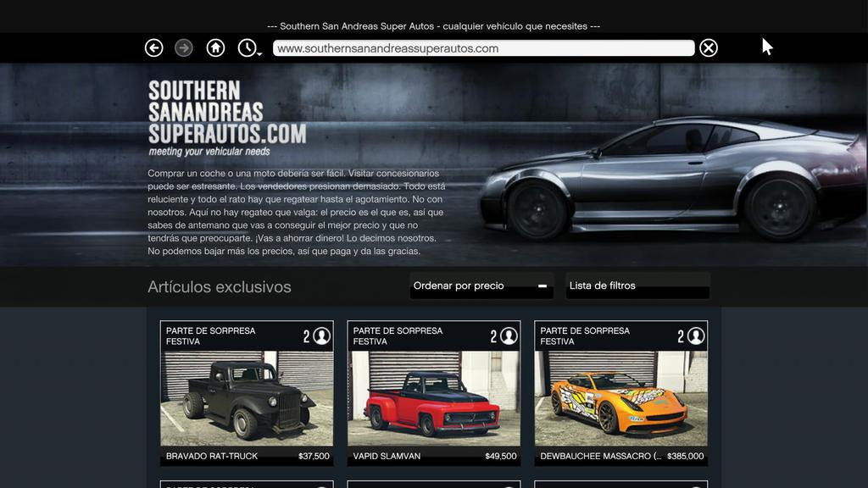Screen dimensions: 868x488
Task: Select the Vapid Slamvan thumbnail
Action: coord(434,398)
